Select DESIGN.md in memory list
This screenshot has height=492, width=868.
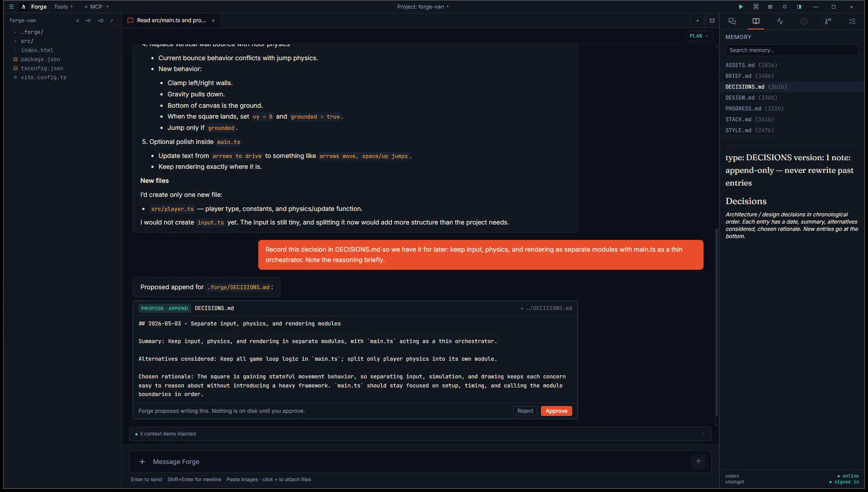tap(792, 98)
